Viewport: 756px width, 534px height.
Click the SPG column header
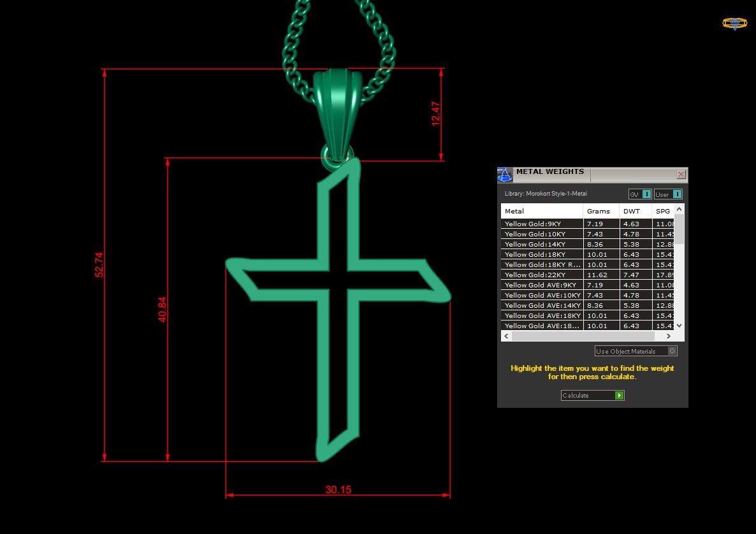[663, 211]
